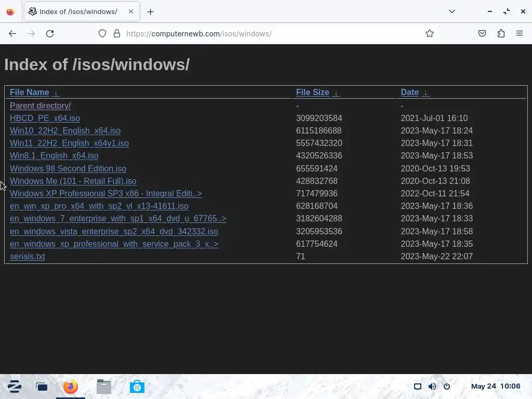
Task: Open Software store from taskbar
Action: pyautogui.click(x=137, y=387)
